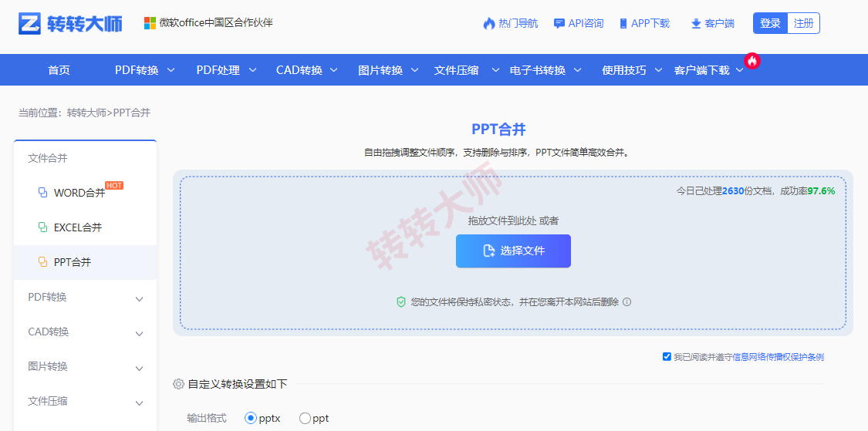Image resolution: width=868 pixels, height=431 pixels.
Task: Expand the PDF处理 nav dropdown arrow
Action: pyautogui.click(x=252, y=70)
